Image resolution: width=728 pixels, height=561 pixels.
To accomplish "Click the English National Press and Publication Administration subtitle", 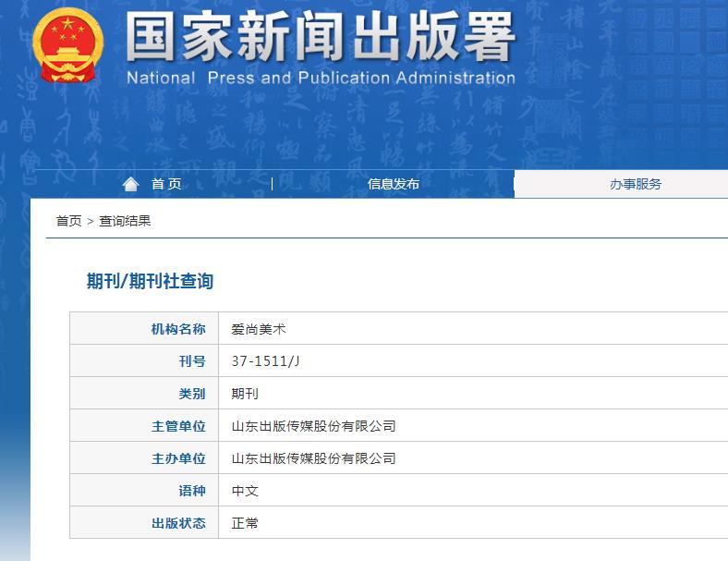I will click(320, 78).
